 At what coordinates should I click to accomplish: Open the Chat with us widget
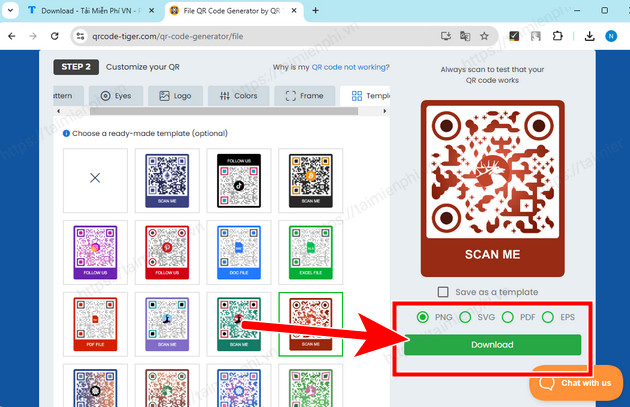point(576,383)
